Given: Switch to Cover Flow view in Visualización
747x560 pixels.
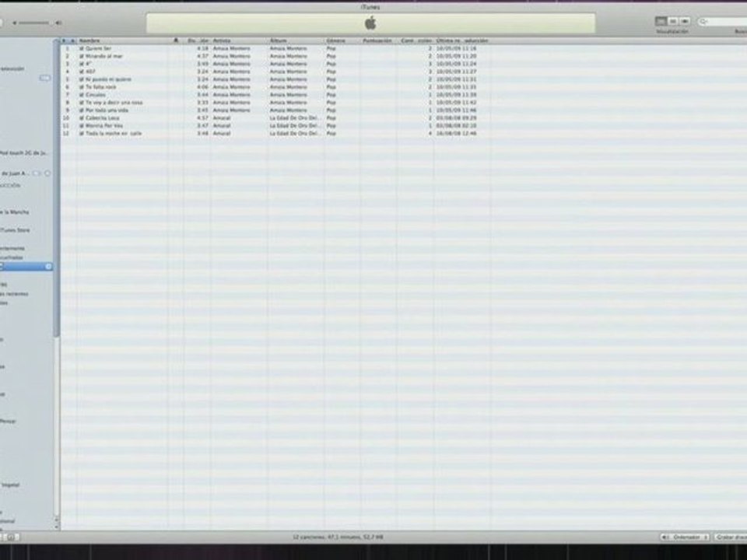Looking at the screenshot, I should point(685,22).
